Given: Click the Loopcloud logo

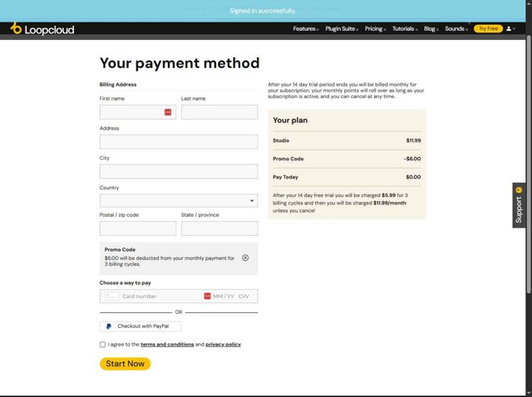Looking at the screenshot, I should click(42, 29).
